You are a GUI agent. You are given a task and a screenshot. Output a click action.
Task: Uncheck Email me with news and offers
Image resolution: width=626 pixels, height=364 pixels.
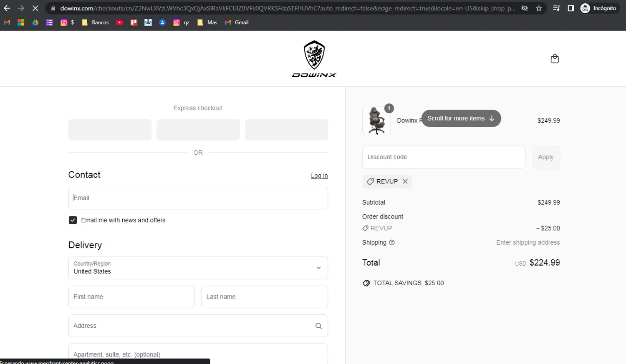(73, 220)
